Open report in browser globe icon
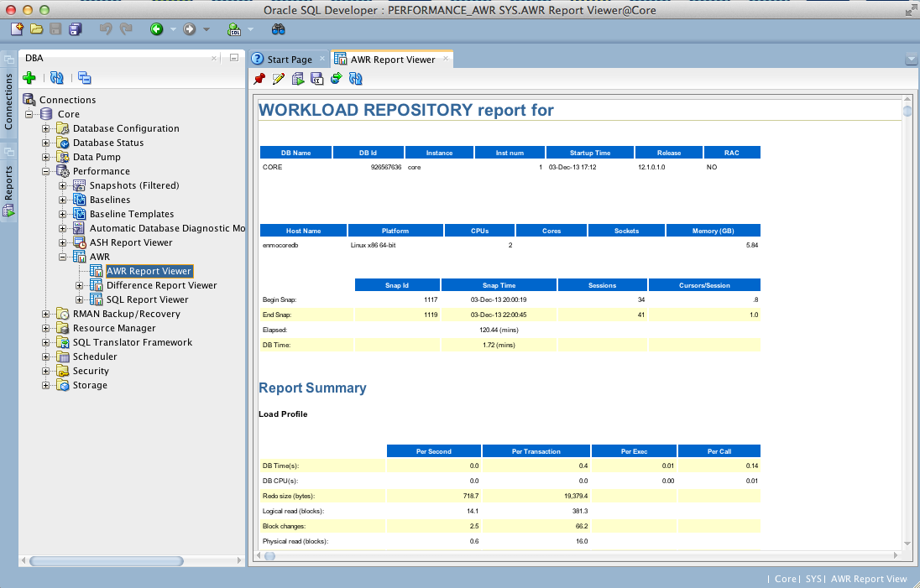This screenshot has height=588, width=920. pyautogui.click(x=337, y=78)
